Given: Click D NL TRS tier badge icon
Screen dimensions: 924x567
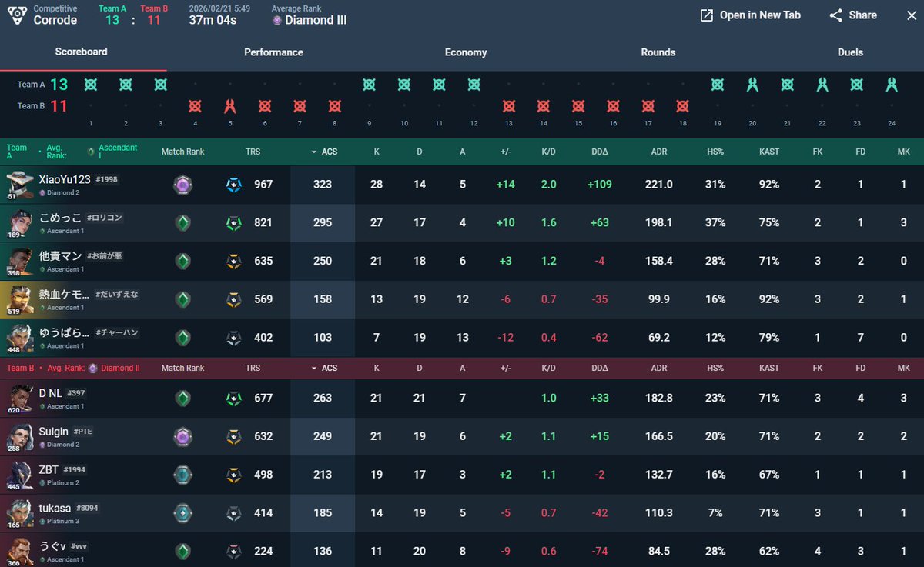Looking at the screenshot, I should (233, 399).
